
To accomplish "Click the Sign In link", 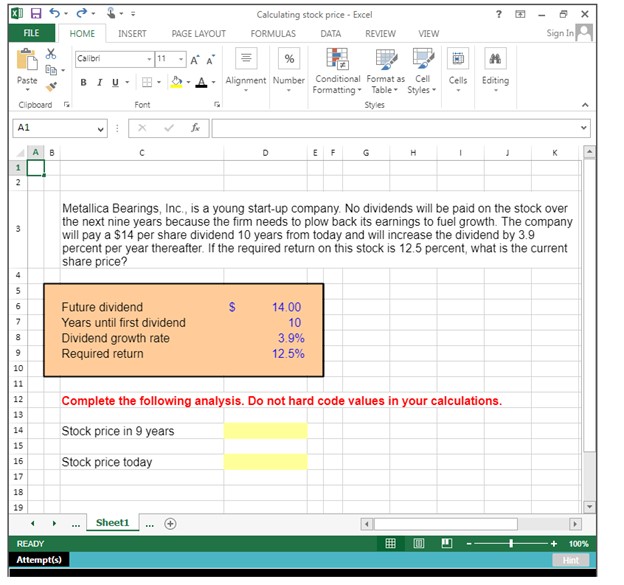I will pos(560,33).
